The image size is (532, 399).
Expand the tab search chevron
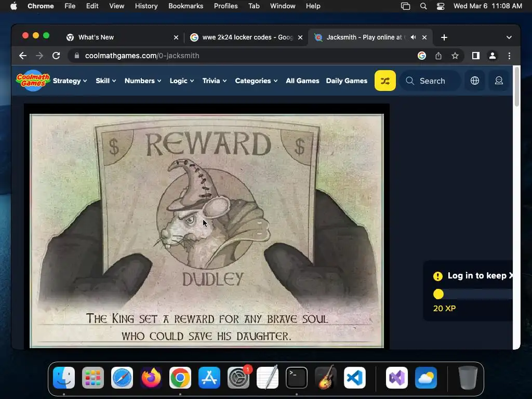[509, 37]
